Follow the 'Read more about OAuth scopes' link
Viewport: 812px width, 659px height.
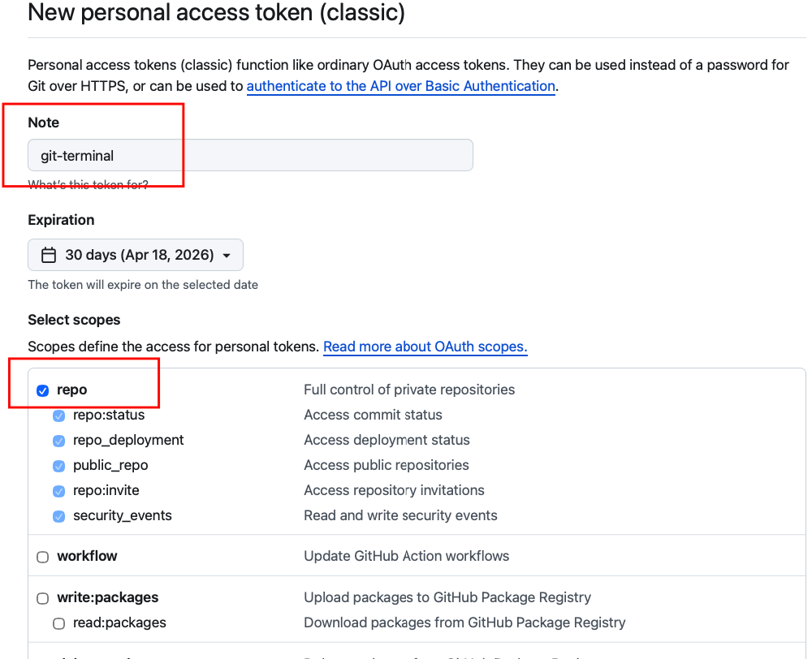[425, 347]
